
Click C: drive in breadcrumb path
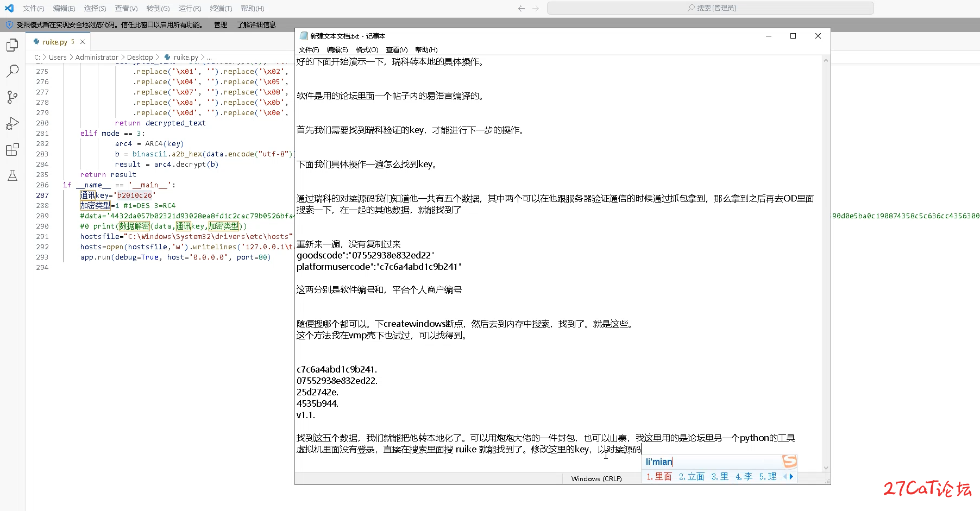pos(37,57)
